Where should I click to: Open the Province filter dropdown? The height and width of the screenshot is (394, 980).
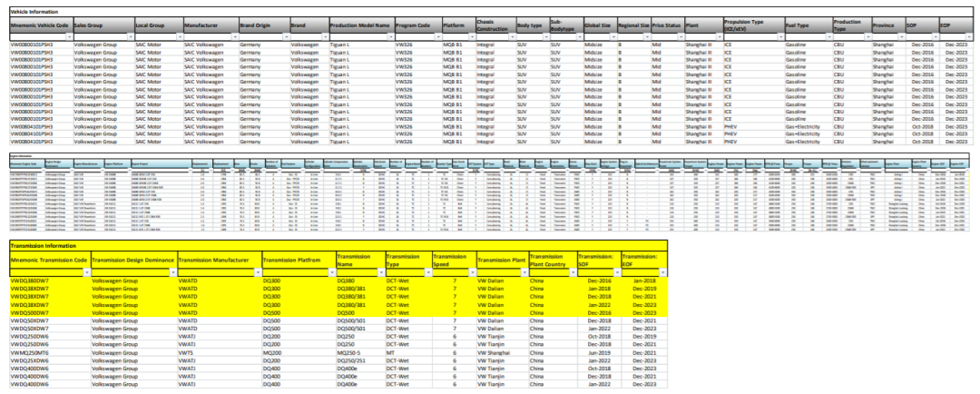901,37
